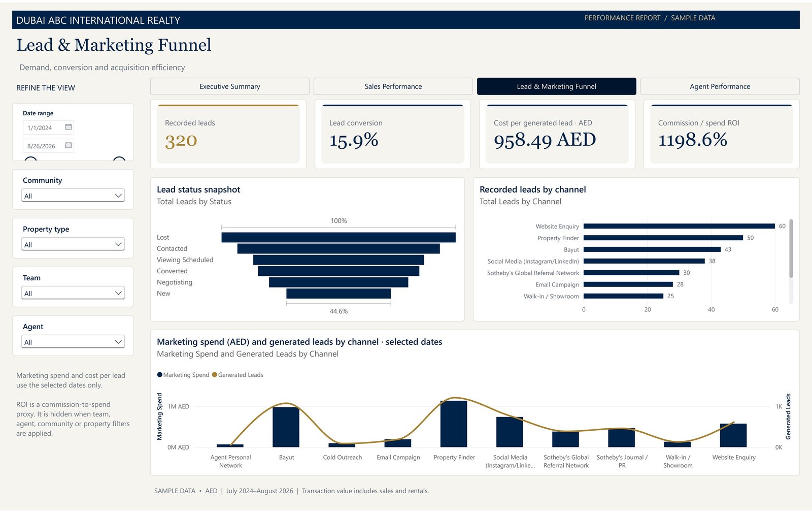The height and width of the screenshot is (513, 812).
Task: Click the PERFORMANCE REPORT / SAMPLE DATA header text
Action: (x=650, y=18)
